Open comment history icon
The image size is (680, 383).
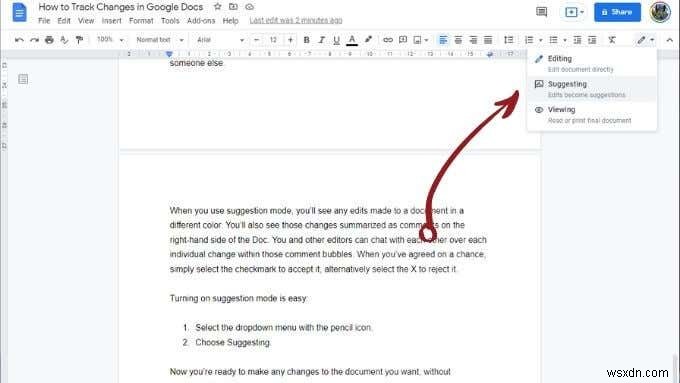click(541, 12)
